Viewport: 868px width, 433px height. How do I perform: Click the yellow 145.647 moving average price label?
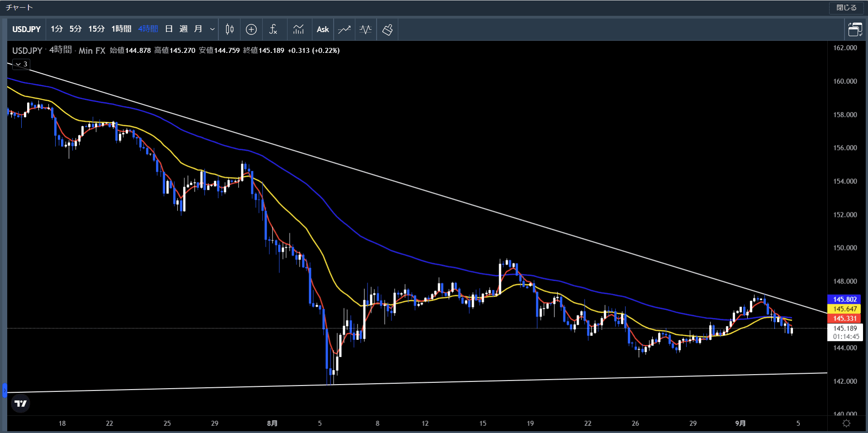(844, 309)
